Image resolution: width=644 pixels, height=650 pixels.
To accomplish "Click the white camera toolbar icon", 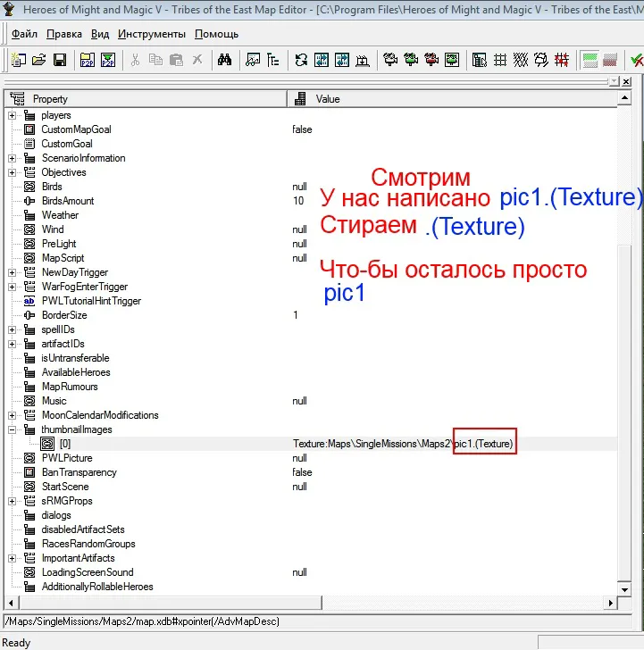I will point(390,61).
